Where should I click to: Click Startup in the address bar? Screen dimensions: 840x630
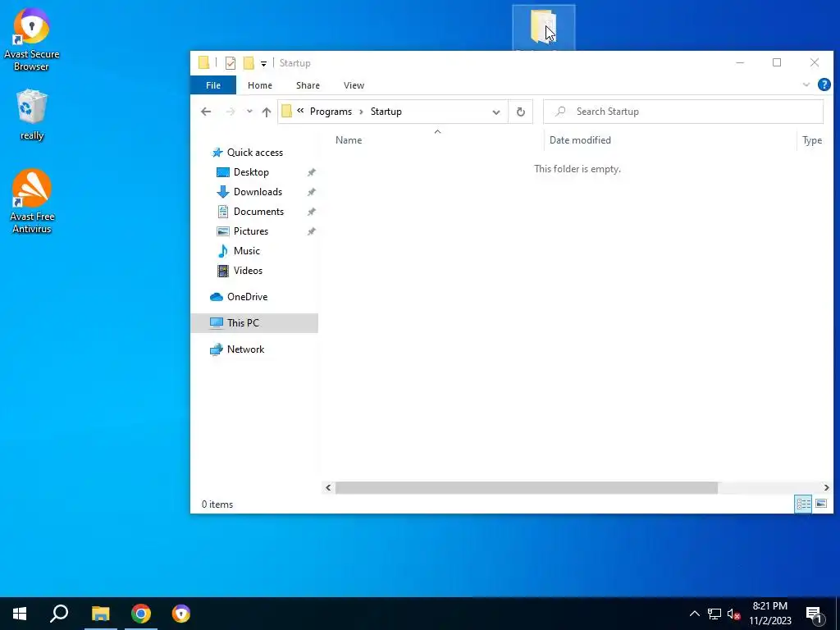(x=386, y=112)
